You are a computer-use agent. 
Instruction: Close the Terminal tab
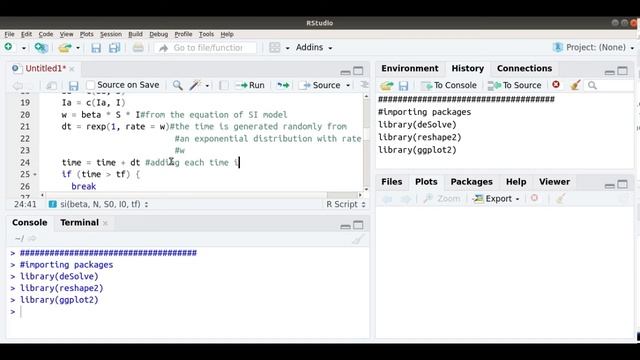tap(105, 223)
